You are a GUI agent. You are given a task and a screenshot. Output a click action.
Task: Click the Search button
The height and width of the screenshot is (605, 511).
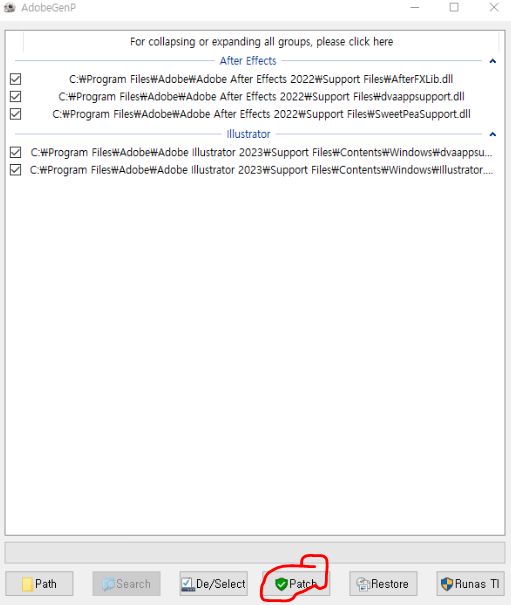pyautogui.click(x=126, y=583)
